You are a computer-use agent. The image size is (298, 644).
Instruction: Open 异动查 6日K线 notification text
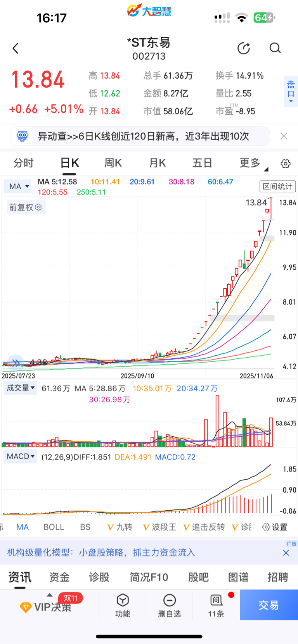pos(143,136)
